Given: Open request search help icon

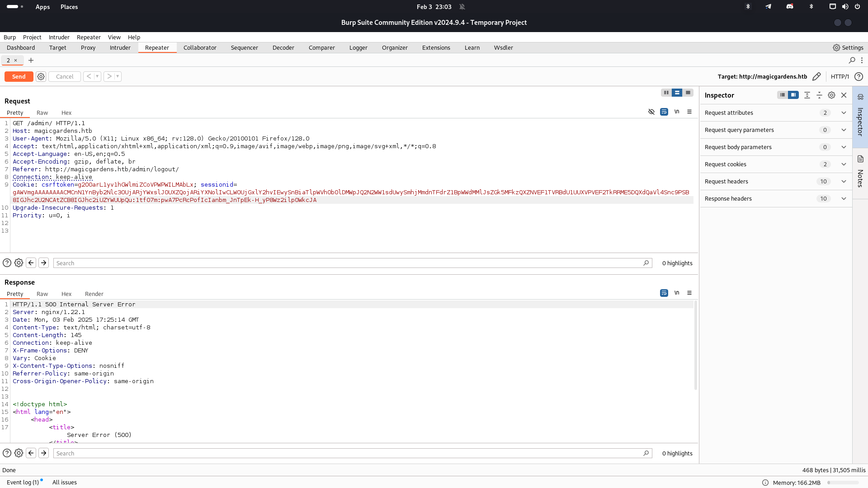Looking at the screenshot, I should coord(7,263).
